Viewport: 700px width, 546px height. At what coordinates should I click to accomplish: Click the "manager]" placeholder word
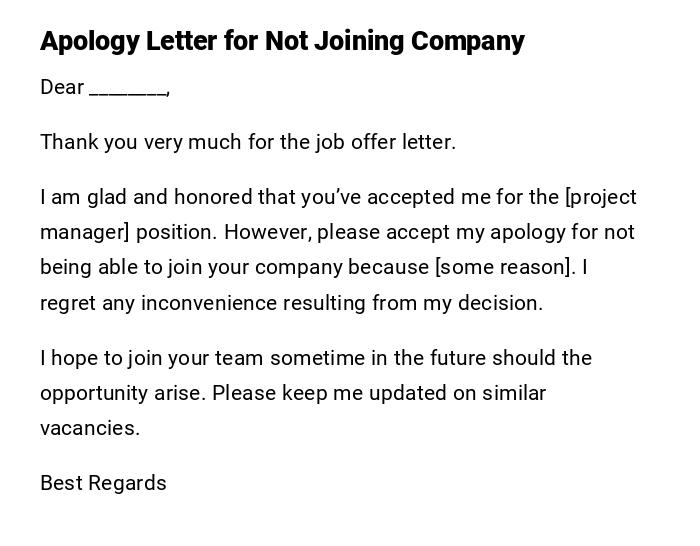85,233
